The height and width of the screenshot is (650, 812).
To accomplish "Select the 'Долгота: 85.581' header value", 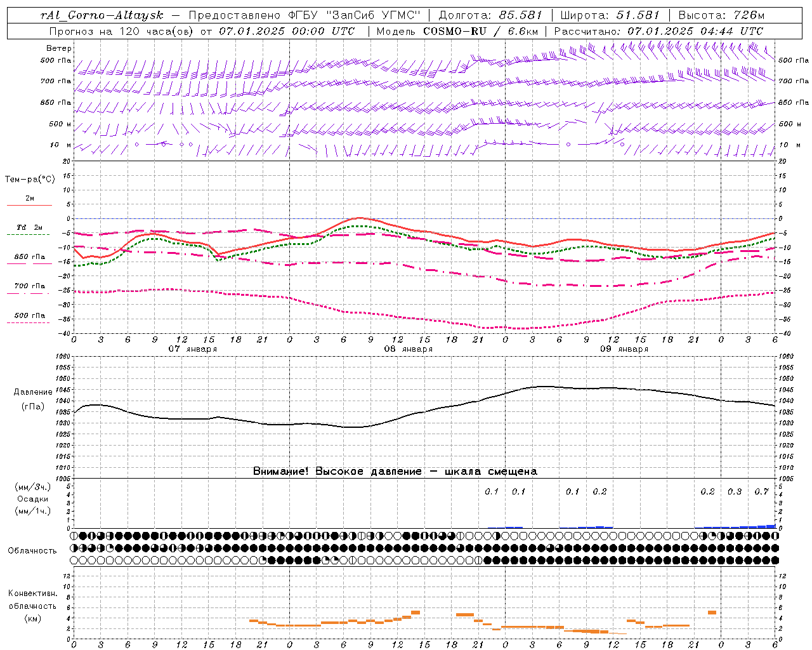I will tap(490, 15).
